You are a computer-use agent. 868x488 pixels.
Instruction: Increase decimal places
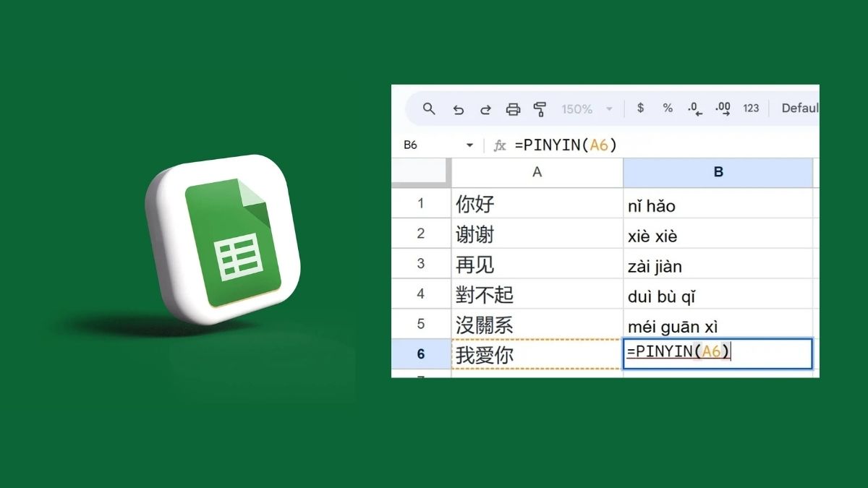click(722, 108)
